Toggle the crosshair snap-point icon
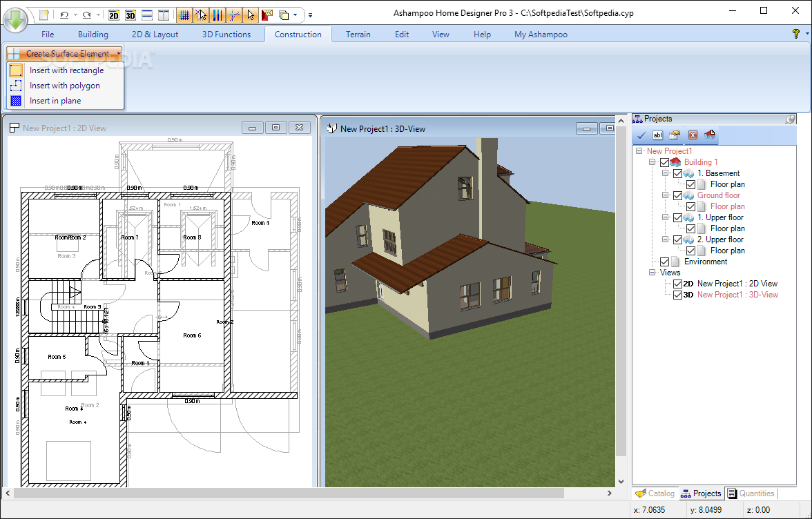The image size is (812, 519). 234,15
